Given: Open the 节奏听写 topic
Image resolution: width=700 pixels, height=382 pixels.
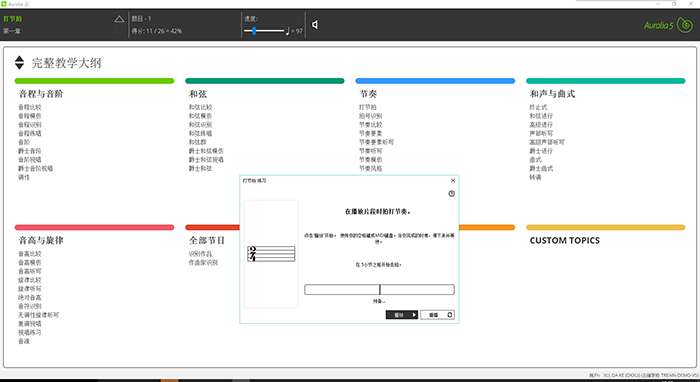Looking at the screenshot, I should [x=371, y=151].
